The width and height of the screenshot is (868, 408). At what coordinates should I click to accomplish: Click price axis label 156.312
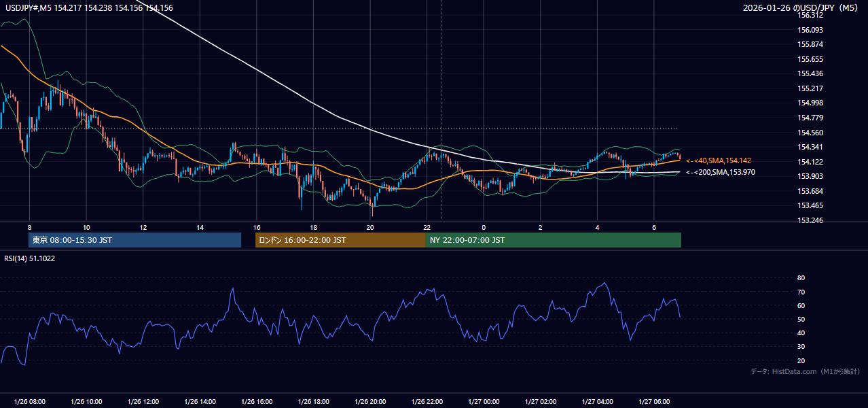(810, 15)
